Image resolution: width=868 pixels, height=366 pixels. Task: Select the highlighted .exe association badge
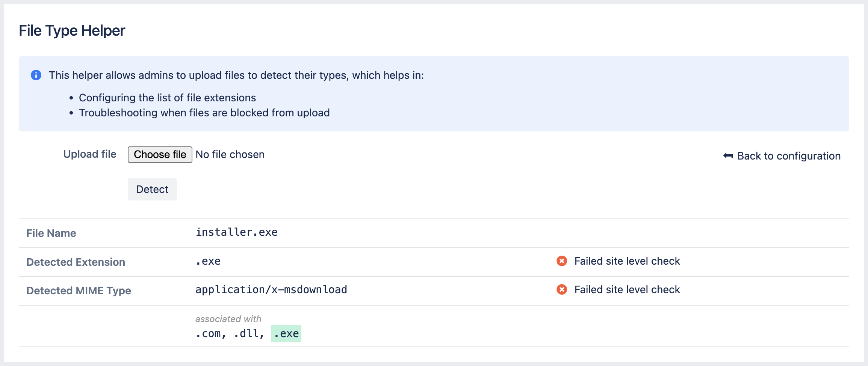(x=286, y=333)
